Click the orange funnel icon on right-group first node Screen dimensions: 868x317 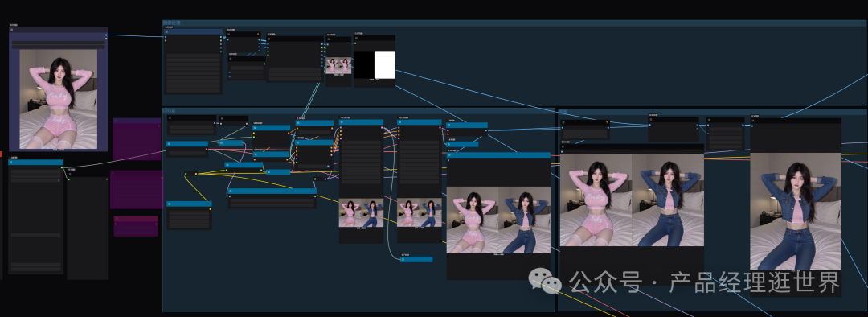coord(607,122)
